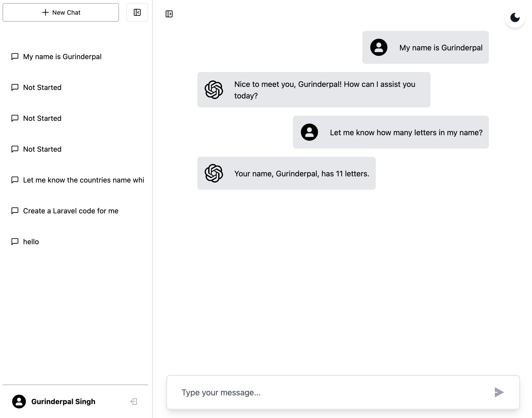The image size is (532, 418).
Task: Click chat icon beside 'Let me know the countries'
Action: (15, 180)
